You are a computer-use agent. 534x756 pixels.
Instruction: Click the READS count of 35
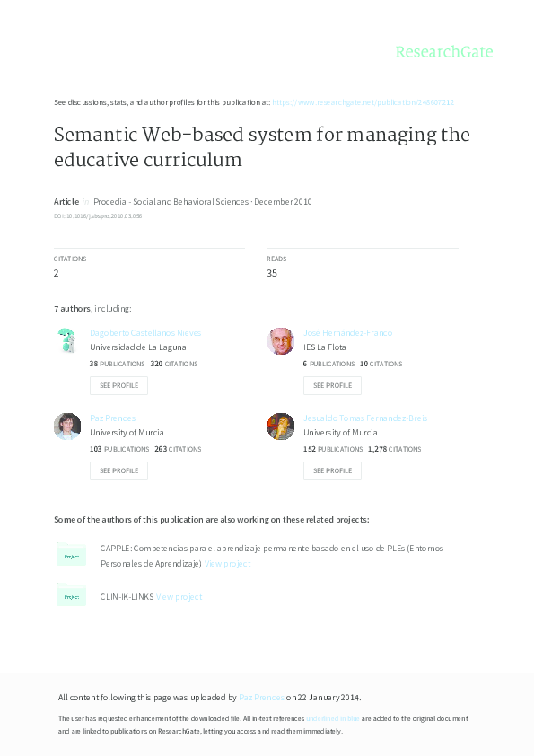point(272,272)
